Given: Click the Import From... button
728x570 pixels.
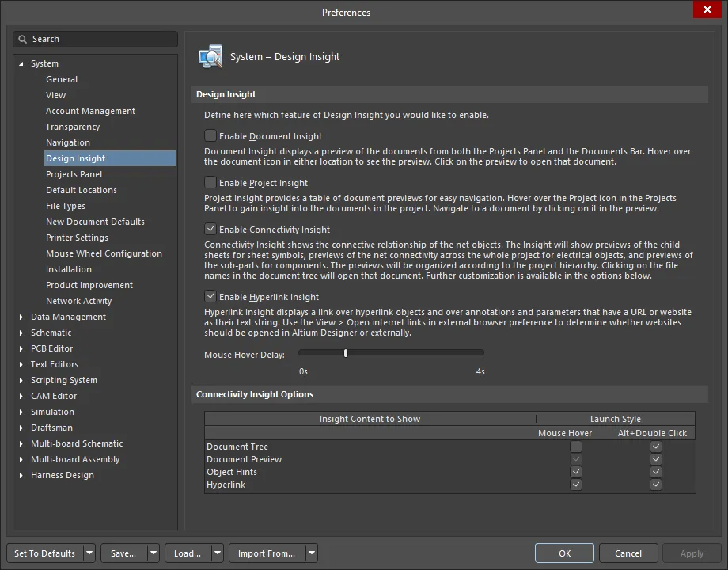Looking at the screenshot, I should click(x=267, y=553).
